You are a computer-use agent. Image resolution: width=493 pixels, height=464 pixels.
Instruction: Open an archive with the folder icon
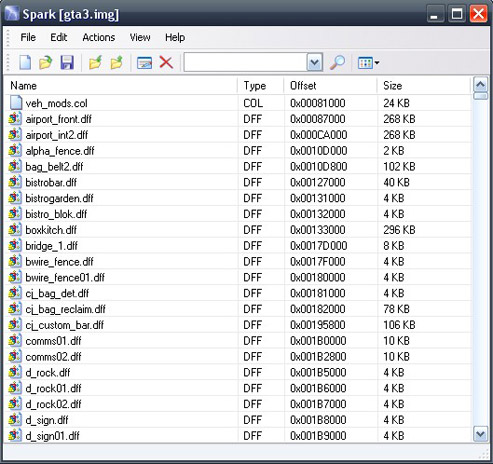click(46, 62)
